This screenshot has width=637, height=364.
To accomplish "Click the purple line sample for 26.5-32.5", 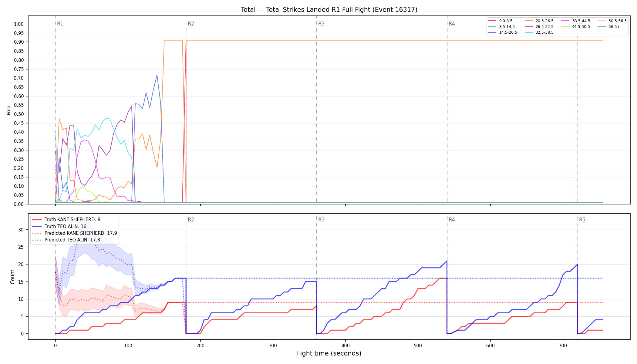I will pos(528,27).
